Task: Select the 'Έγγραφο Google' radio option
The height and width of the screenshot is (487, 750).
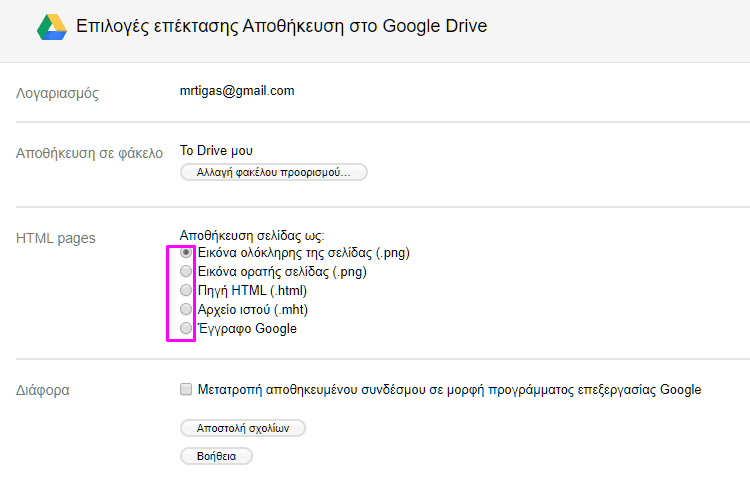Action: click(186, 328)
